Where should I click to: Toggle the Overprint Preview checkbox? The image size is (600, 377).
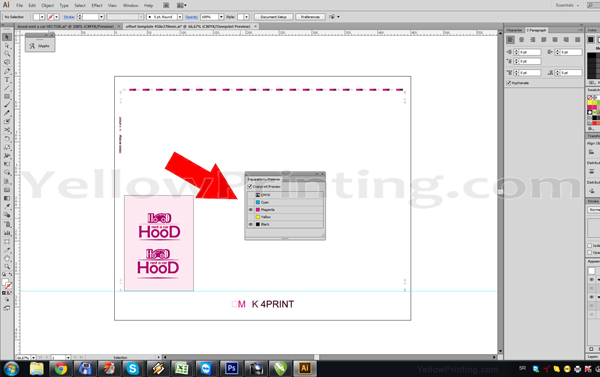(250, 186)
